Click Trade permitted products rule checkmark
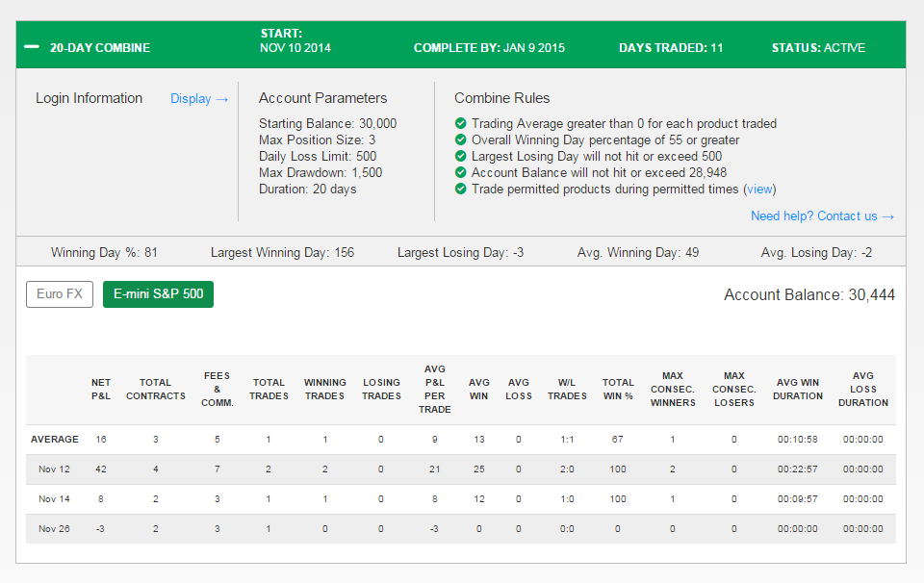The image size is (924, 583). (x=461, y=189)
